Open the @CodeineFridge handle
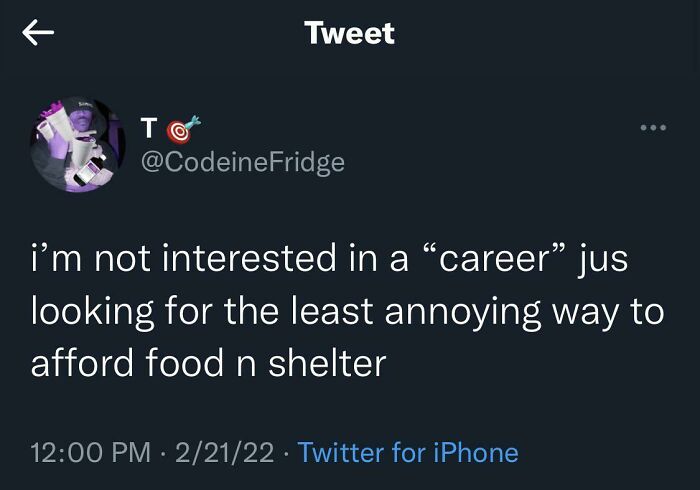 click(x=242, y=162)
